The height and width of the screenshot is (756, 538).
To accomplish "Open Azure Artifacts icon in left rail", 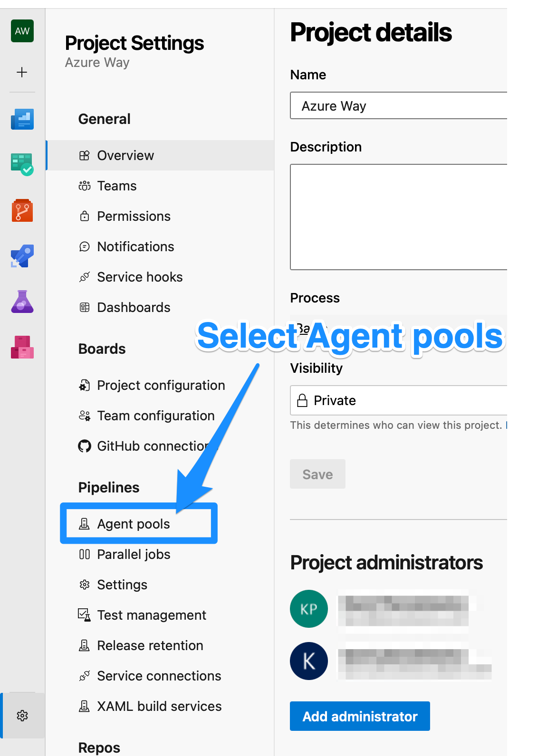I will coord(22,347).
